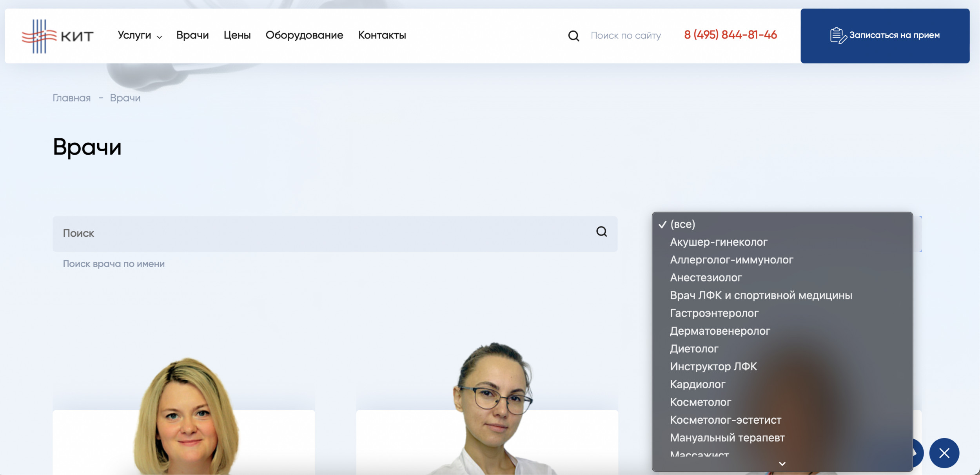Go to Оборудование page

click(304, 35)
